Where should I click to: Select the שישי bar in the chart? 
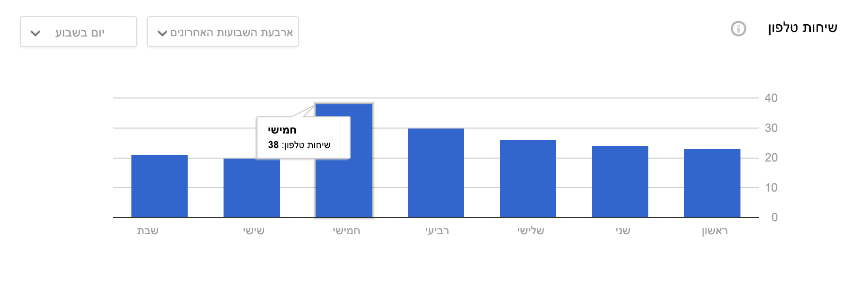[x=252, y=188]
